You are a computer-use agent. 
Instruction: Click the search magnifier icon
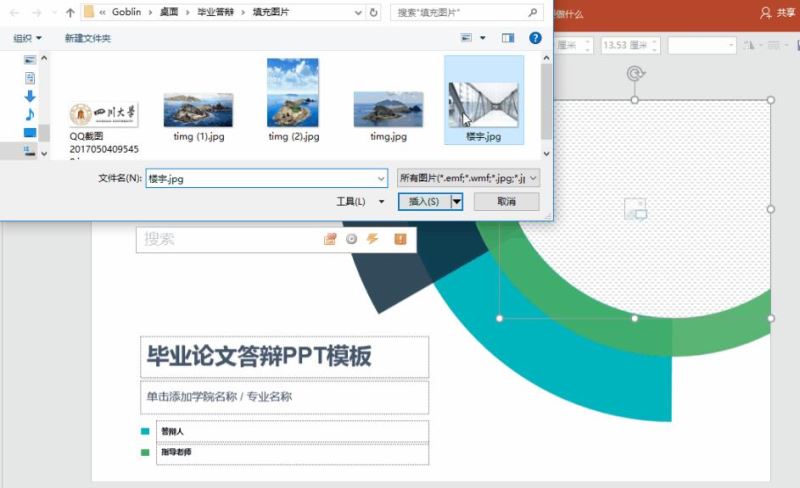click(x=533, y=12)
